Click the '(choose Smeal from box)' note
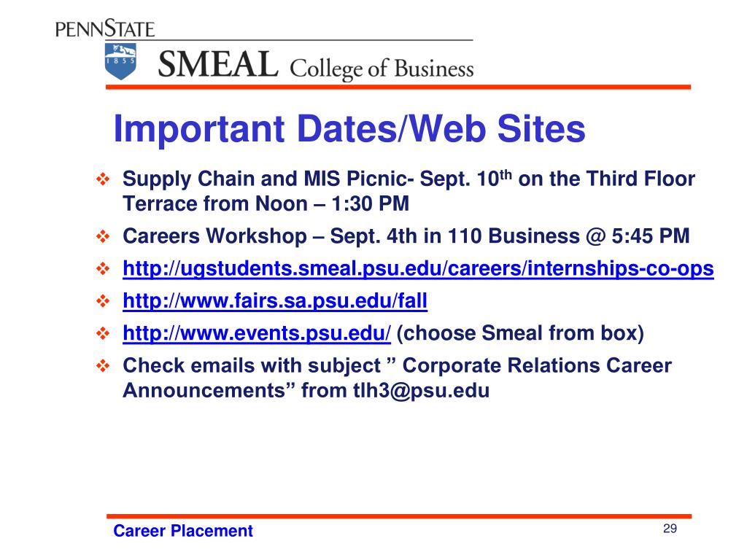This screenshot has width=747, height=560. tap(520, 333)
